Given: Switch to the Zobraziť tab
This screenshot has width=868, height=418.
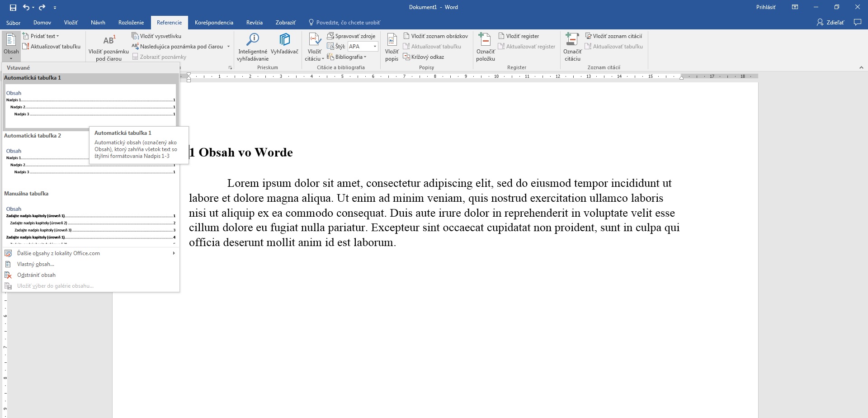Looking at the screenshot, I should [286, 23].
